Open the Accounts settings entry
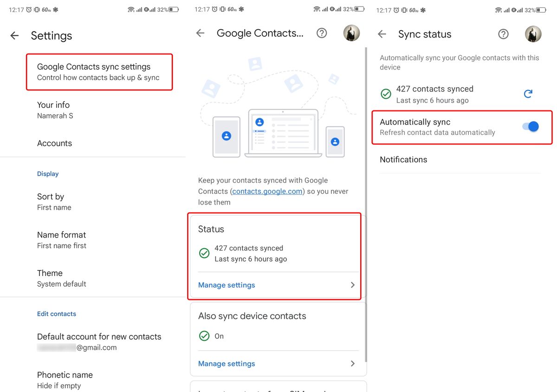 pos(55,143)
